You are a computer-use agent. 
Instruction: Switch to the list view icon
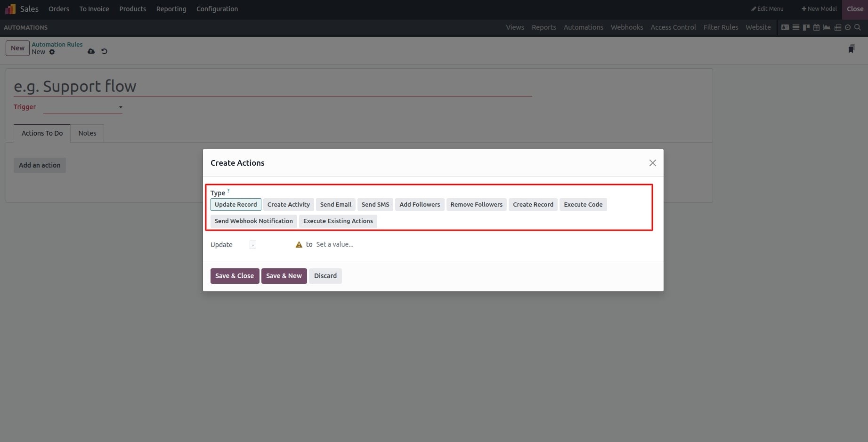tap(796, 27)
